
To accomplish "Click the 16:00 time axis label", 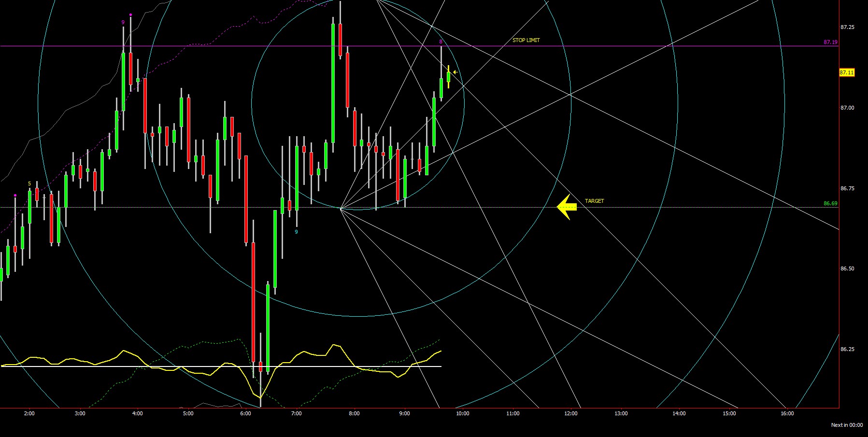I will tap(787, 413).
